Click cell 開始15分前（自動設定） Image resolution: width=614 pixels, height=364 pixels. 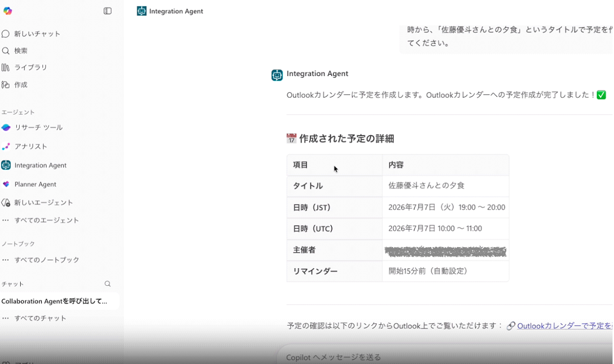pos(429,271)
